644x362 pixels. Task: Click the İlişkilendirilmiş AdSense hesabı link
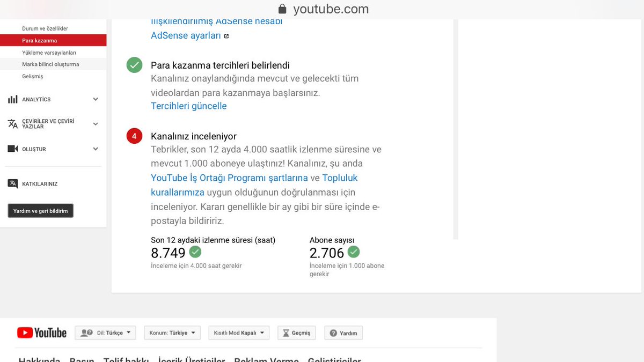coord(216,21)
